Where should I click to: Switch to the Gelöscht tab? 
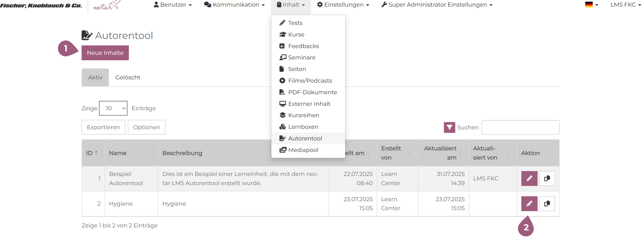click(128, 77)
